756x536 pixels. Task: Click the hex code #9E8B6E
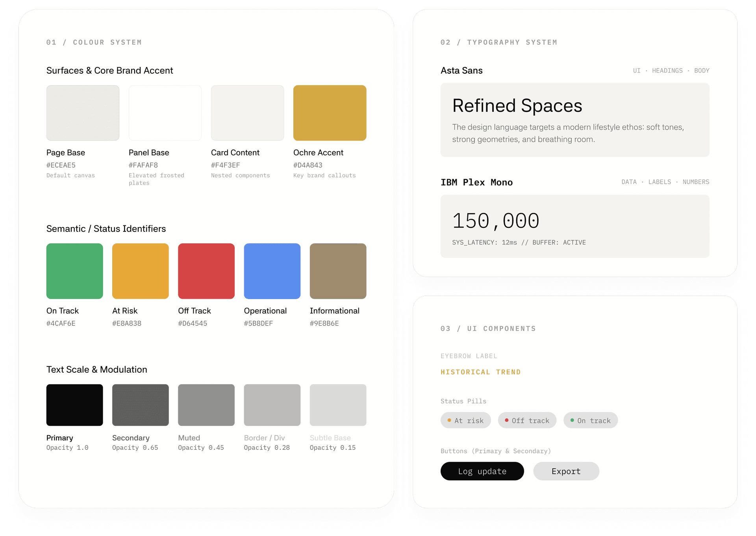point(324,323)
